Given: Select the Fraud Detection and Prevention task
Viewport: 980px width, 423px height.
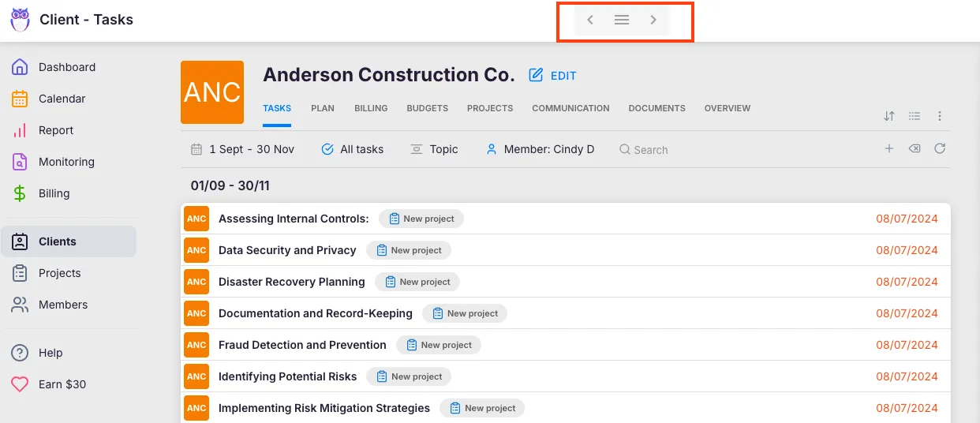Looking at the screenshot, I should pyautogui.click(x=302, y=345).
